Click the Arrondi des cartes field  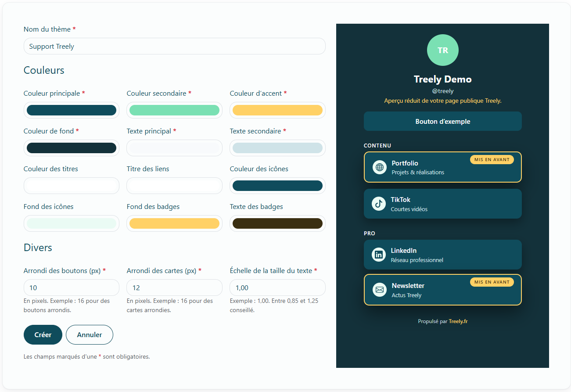[175, 288]
